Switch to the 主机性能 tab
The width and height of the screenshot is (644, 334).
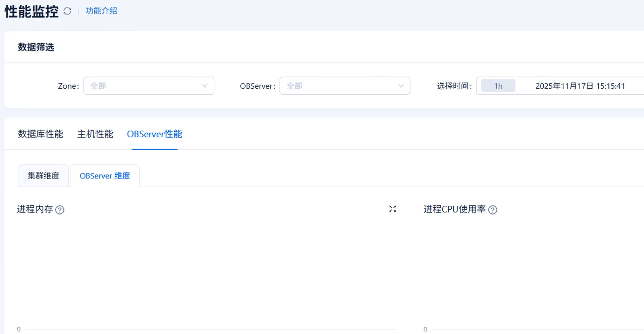tap(95, 134)
